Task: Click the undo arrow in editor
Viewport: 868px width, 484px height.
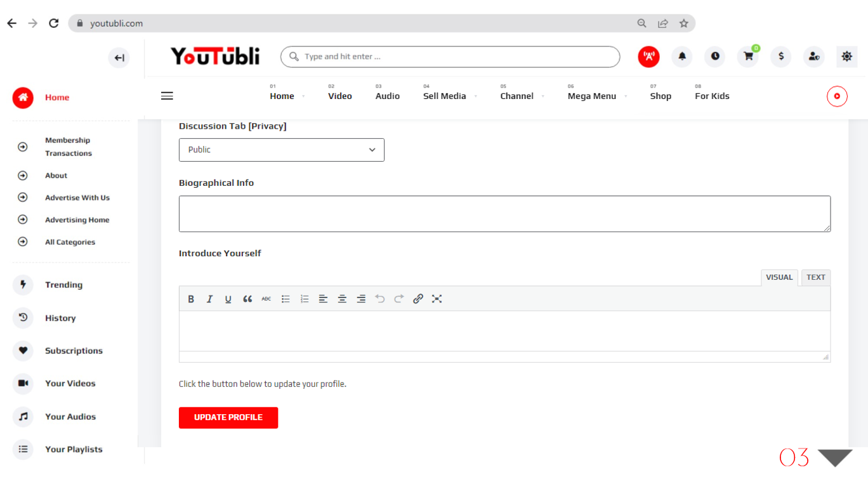Action: tap(380, 299)
